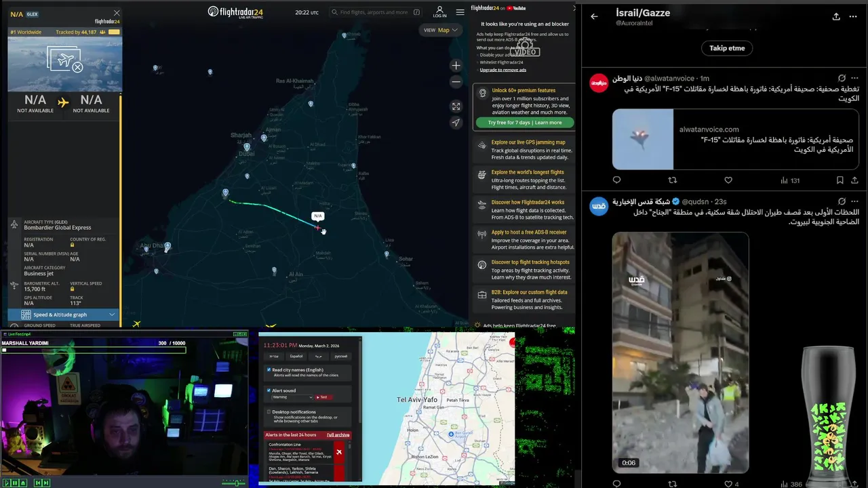
Task: Open Apply to host a free ADS-B receiver
Action: [x=529, y=232]
